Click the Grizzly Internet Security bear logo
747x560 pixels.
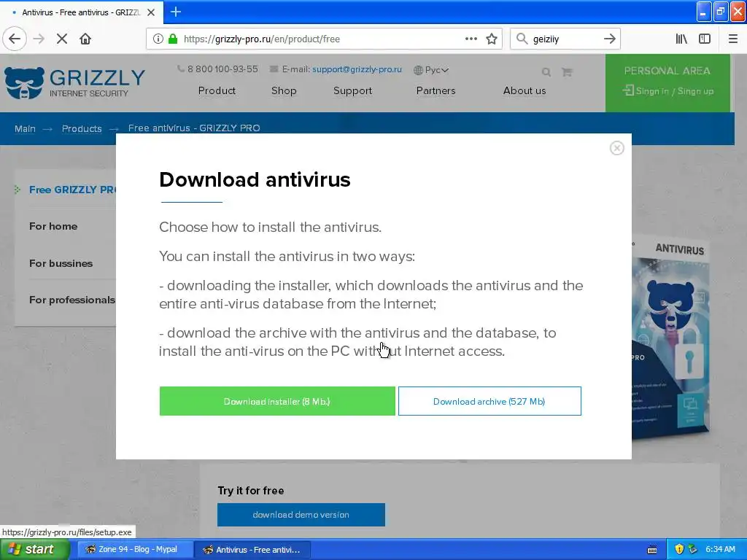pyautogui.click(x=24, y=83)
